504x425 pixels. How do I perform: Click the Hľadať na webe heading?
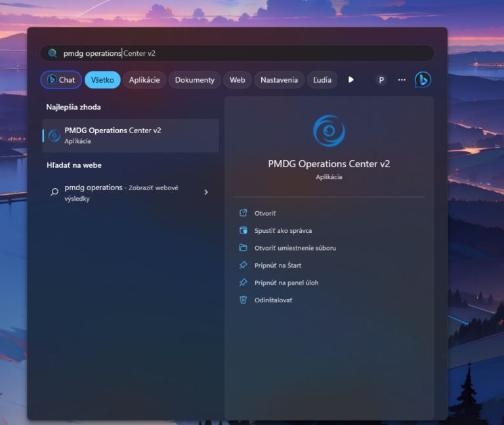[74, 165]
